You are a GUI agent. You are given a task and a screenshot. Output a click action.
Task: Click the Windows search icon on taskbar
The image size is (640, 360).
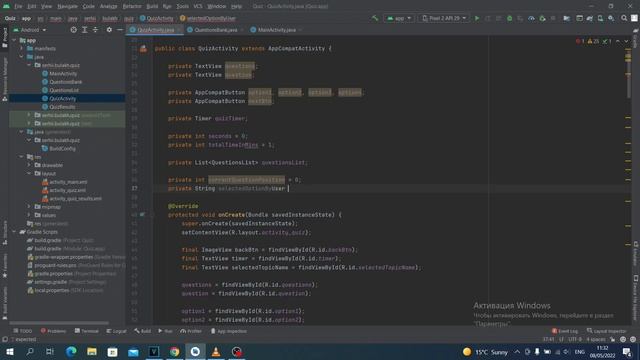30,352
